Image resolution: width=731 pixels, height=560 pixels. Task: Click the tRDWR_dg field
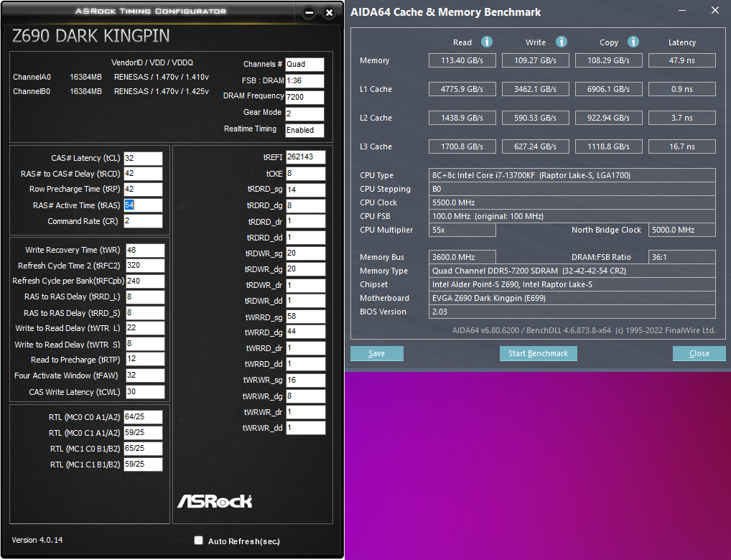tap(306, 269)
